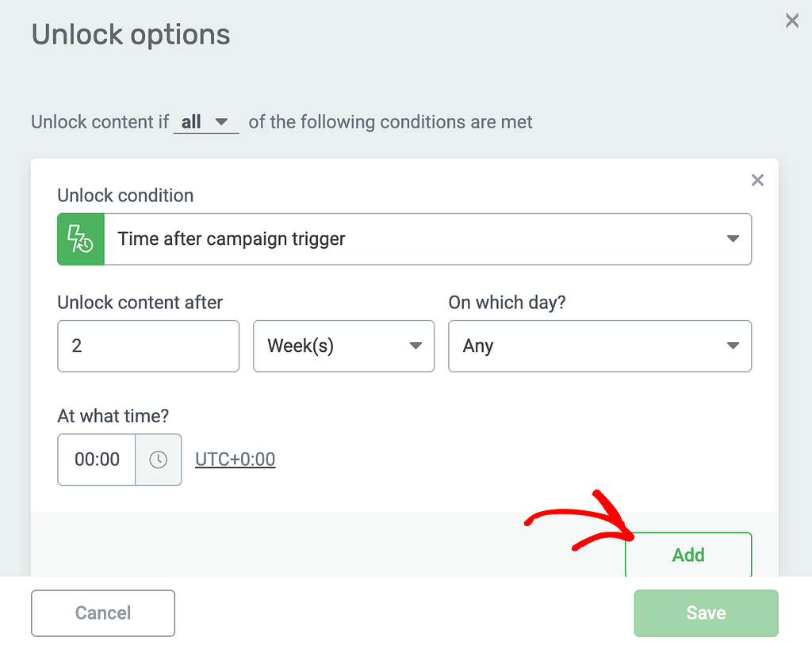The height and width of the screenshot is (645, 812).
Task: Click the 'At what time?' label
Action: click(x=113, y=416)
